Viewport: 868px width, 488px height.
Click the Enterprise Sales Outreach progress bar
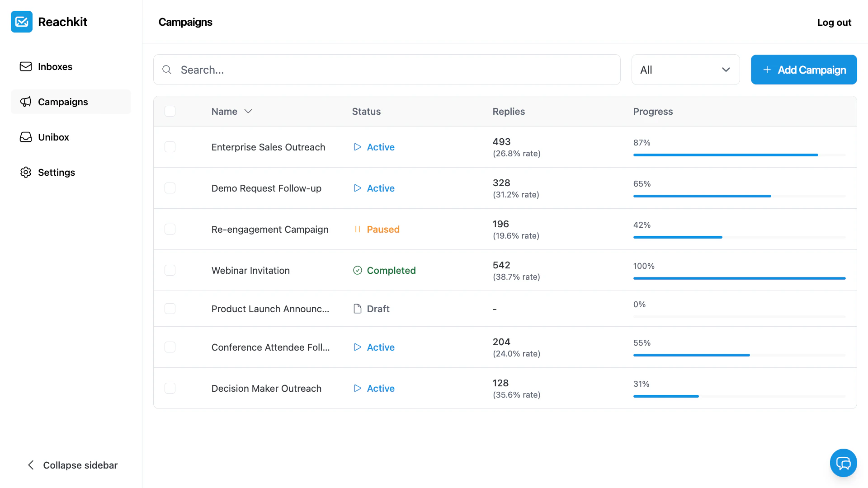click(x=739, y=155)
